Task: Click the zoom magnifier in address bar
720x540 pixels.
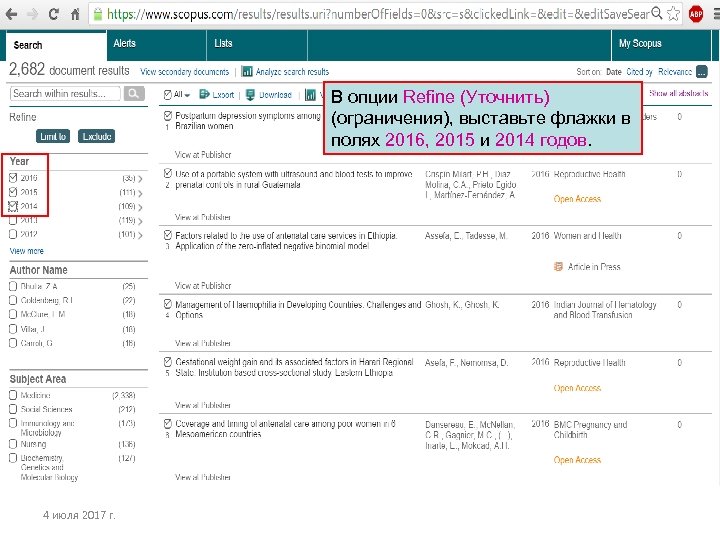Action: pyautogui.click(x=657, y=13)
